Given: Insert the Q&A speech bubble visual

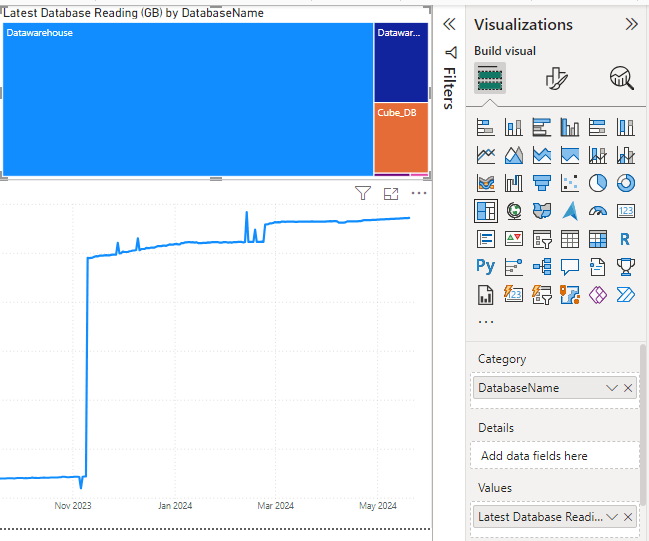Looking at the screenshot, I should [570, 267].
